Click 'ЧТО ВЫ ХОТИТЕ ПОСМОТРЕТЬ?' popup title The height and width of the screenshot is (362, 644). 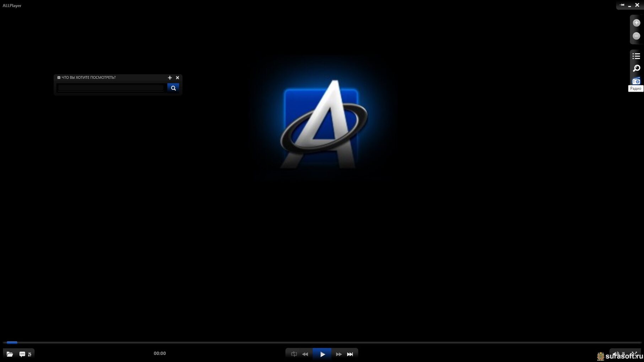tap(88, 77)
